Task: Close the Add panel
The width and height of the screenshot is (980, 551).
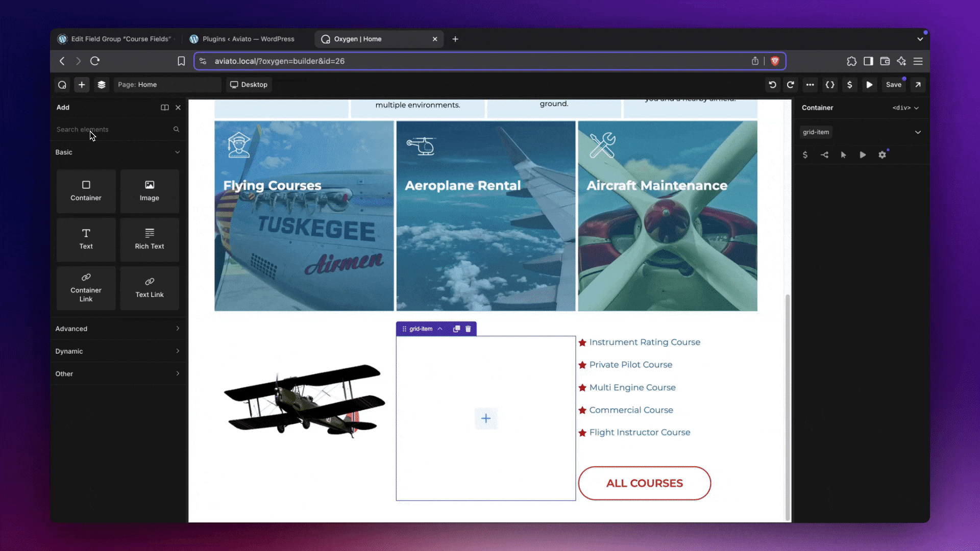Action: pos(178,108)
